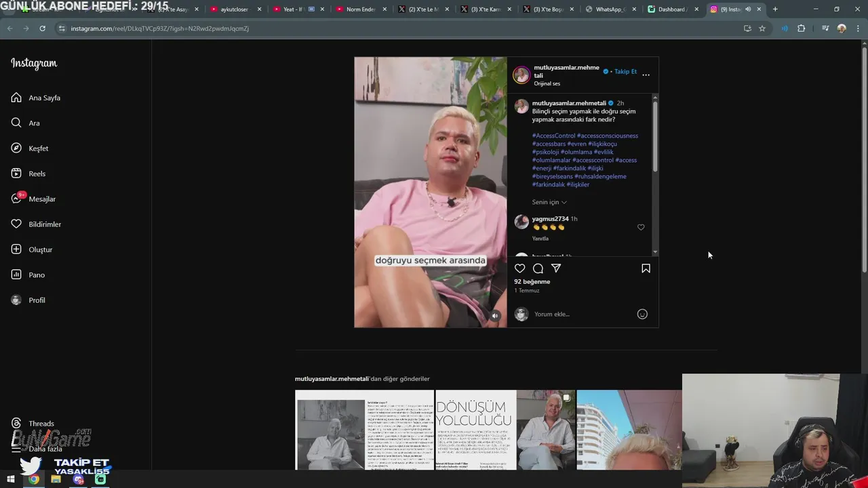Share the reel with the paper plane icon
The height and width of the screenshot is (488, 868).
(x=556, y=268)
